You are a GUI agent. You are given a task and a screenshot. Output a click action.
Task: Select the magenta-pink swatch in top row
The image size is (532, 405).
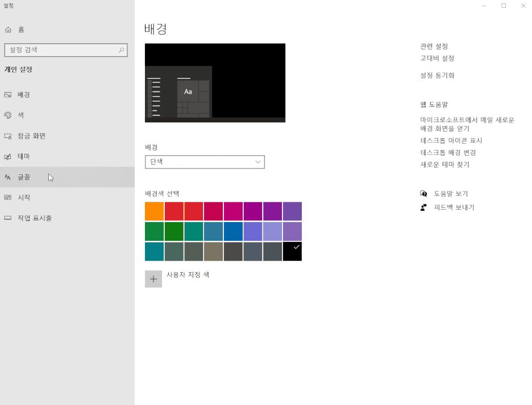tap(233, 211)
